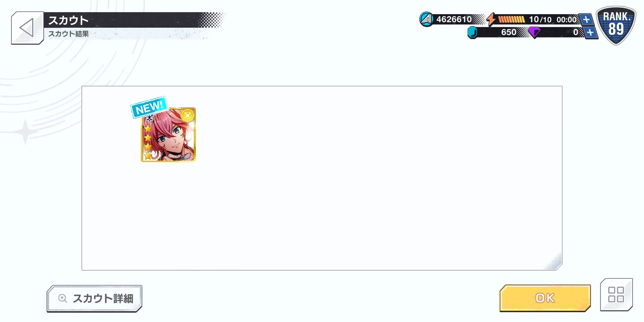Click the blue coin currency icon
644x322 pixels.
coord(426,19)
